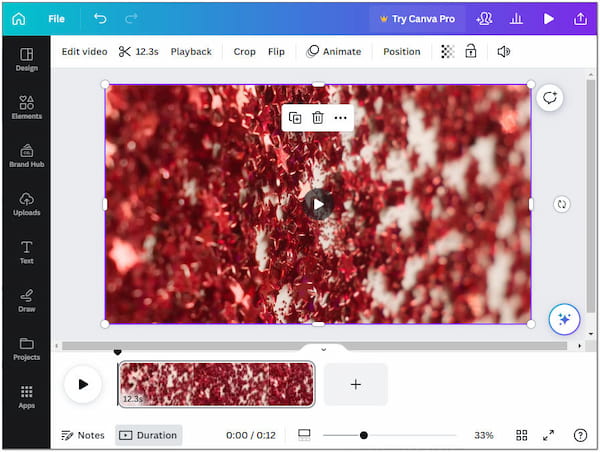Click the timeline playhead marker
The image size is (600, 452).
tap(117, 352)
